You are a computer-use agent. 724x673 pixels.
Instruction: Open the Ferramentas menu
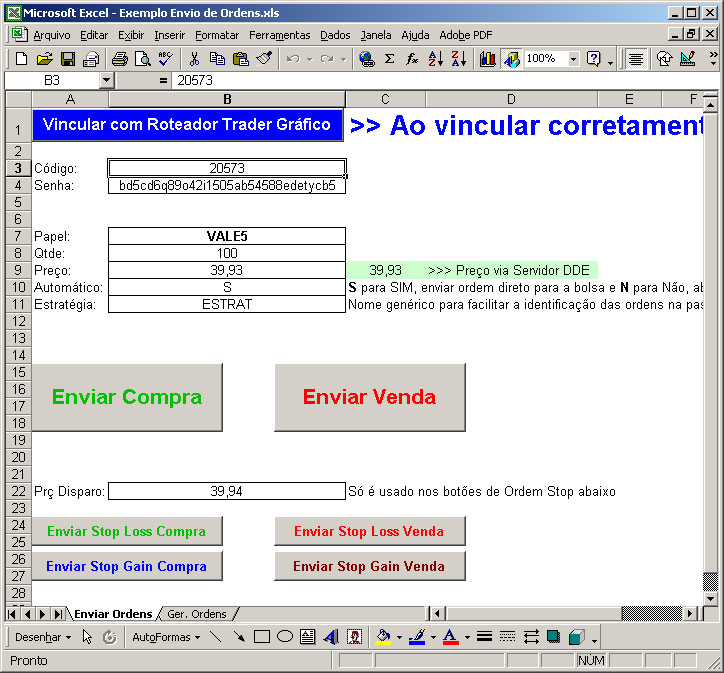[x=280, y=35]
